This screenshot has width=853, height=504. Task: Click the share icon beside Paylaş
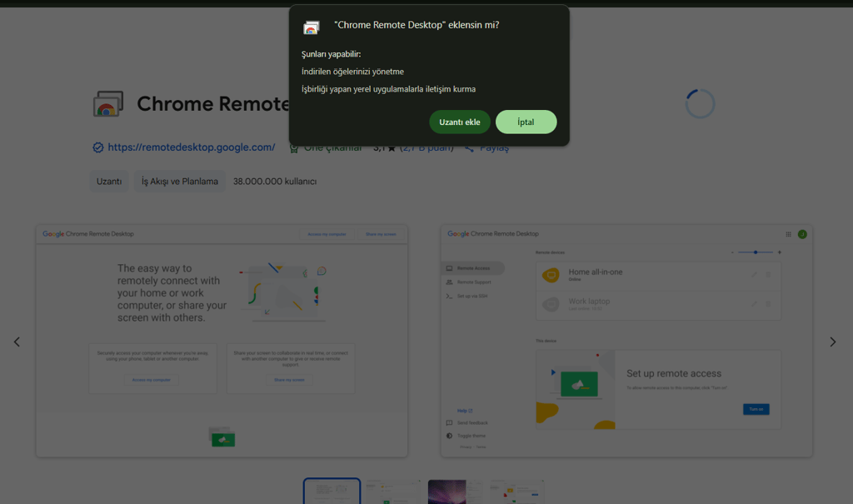point(470,148)
